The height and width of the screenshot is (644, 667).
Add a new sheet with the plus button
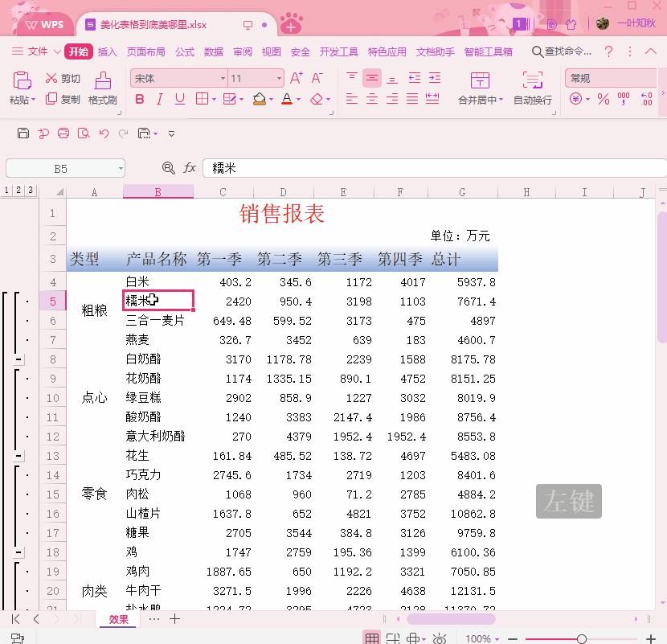pyautogui.click(x=175, y=619)
